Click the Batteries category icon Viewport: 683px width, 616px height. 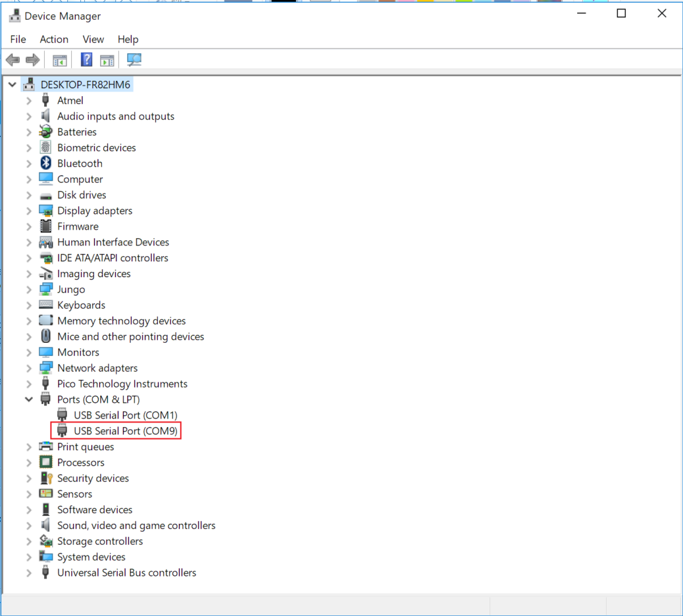click(45, 132)
